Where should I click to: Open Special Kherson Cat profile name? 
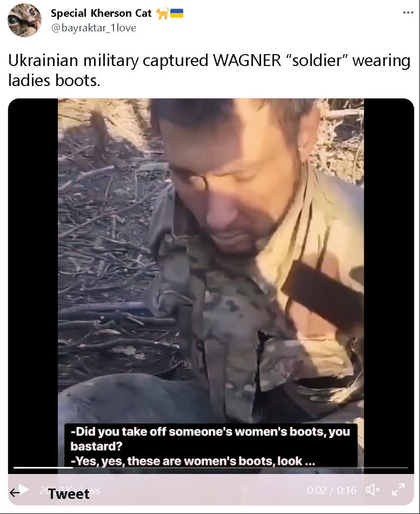[x=101, y=13]
